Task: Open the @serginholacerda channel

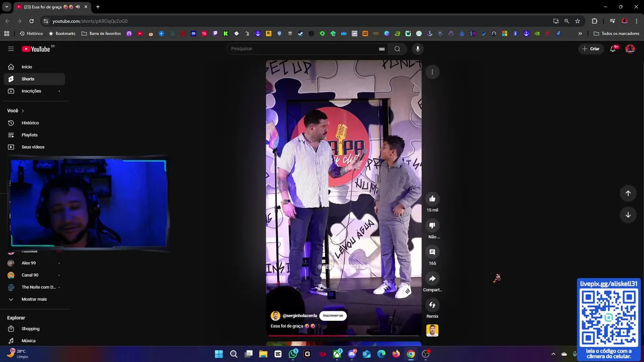Action: coord(300,316)
